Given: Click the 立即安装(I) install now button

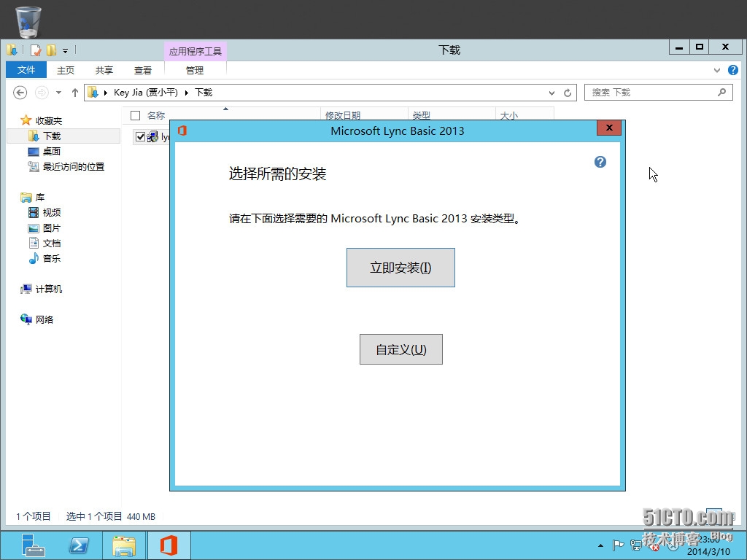Looking at the screenshot, I should [400, 268].
